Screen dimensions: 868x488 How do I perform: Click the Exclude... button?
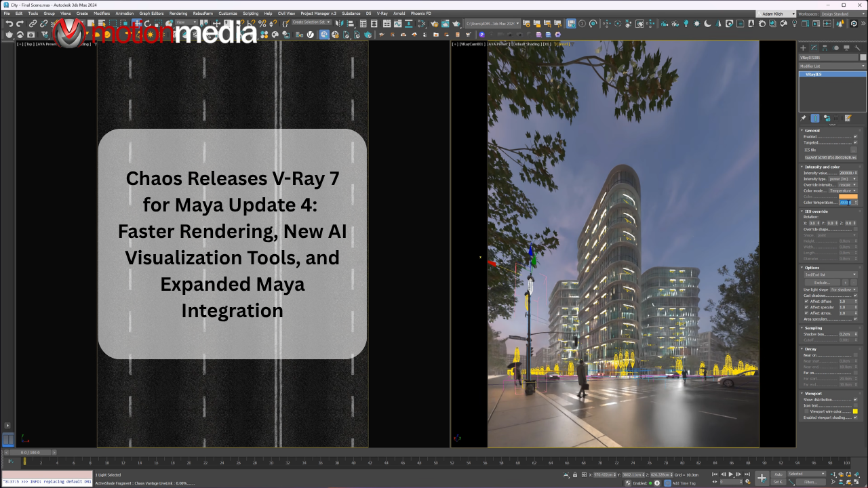click(x=822, y=282)
